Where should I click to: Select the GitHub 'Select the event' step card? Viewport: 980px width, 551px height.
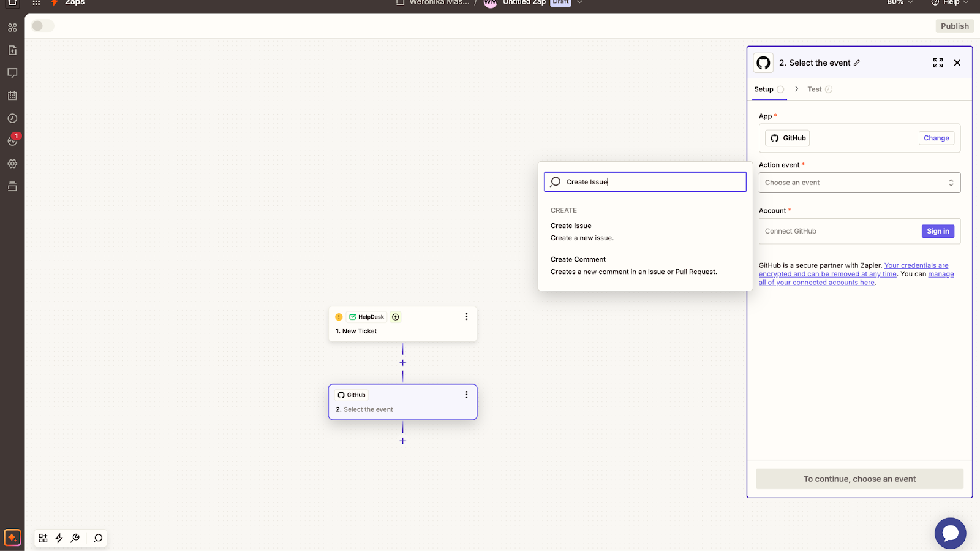point(402,402)
